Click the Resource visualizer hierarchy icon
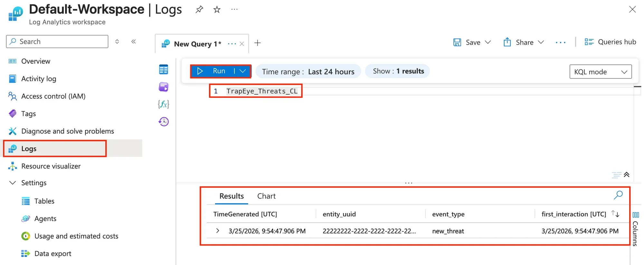 13,166
